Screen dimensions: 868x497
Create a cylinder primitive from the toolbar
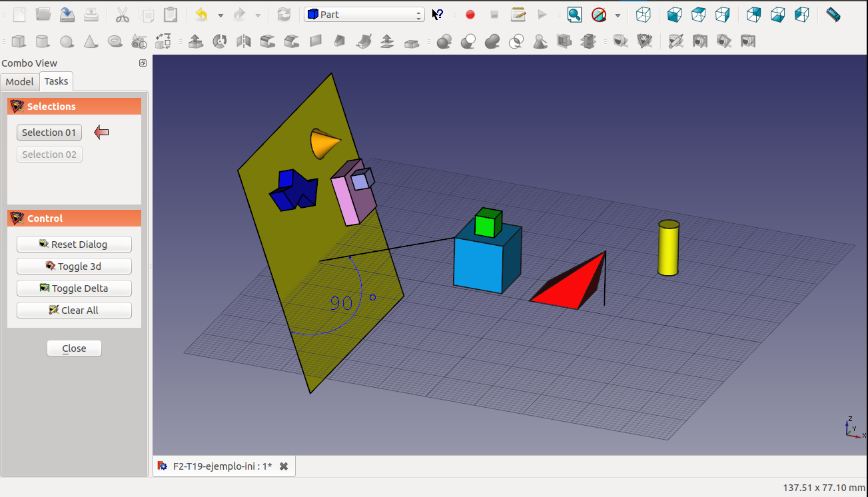click(43, 42)
